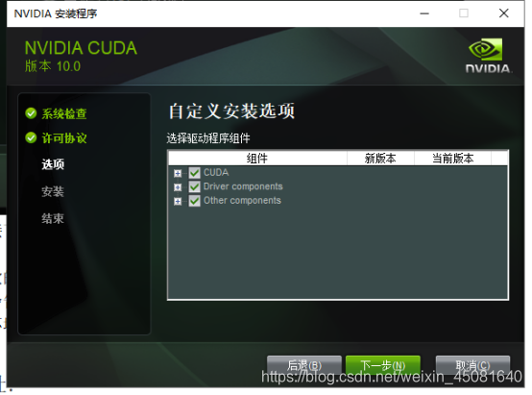The width and height of the screenshot is (532, 395).
Task: Click the green checkmark beside 许可协议
Action: point(31,137)
